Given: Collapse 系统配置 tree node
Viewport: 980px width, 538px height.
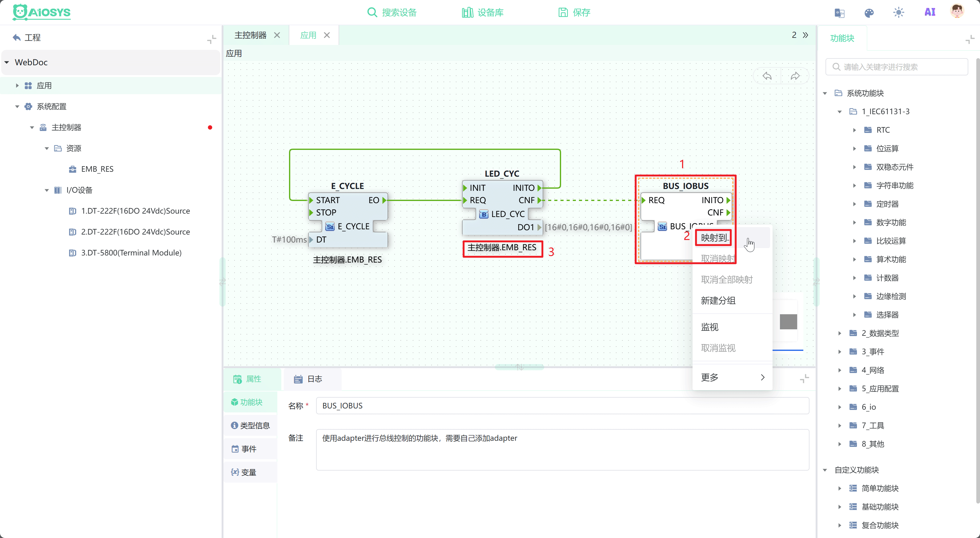Looking at the screenshot, I should pyautogui.click(x=17, y=106).
